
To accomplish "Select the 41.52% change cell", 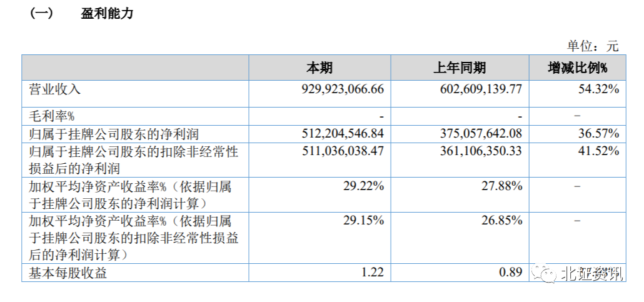I will coord(599,151).
